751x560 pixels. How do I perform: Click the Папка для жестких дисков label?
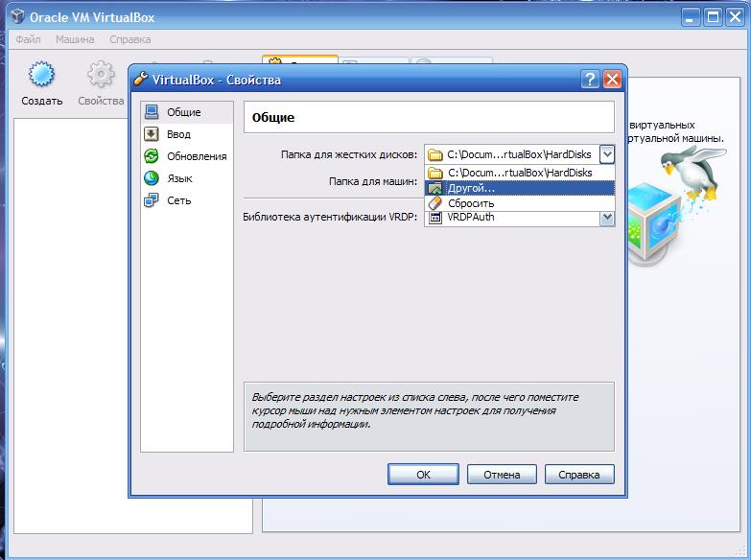[349, 154]
